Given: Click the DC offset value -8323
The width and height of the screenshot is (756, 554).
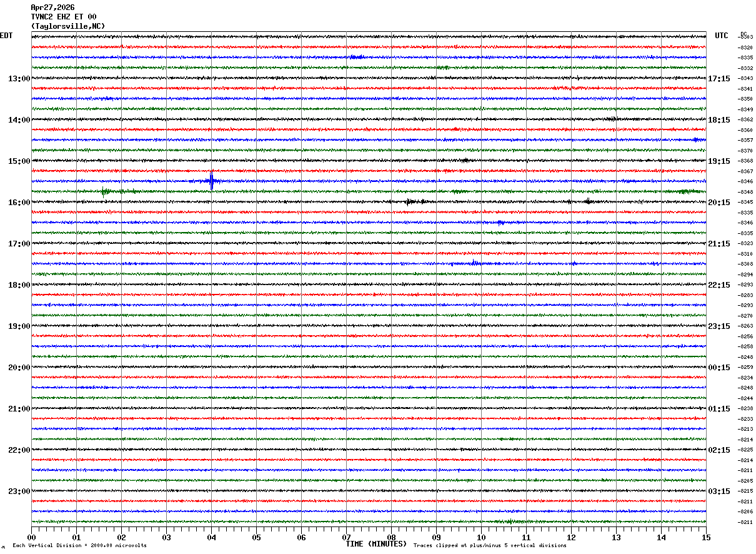Looking at the screenshot, I should click(746, 243).
